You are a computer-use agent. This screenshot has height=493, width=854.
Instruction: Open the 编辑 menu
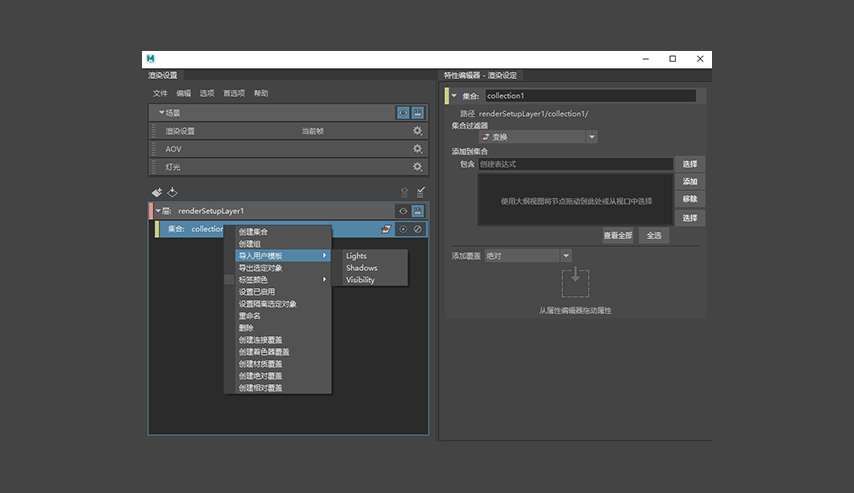point(184,93)
